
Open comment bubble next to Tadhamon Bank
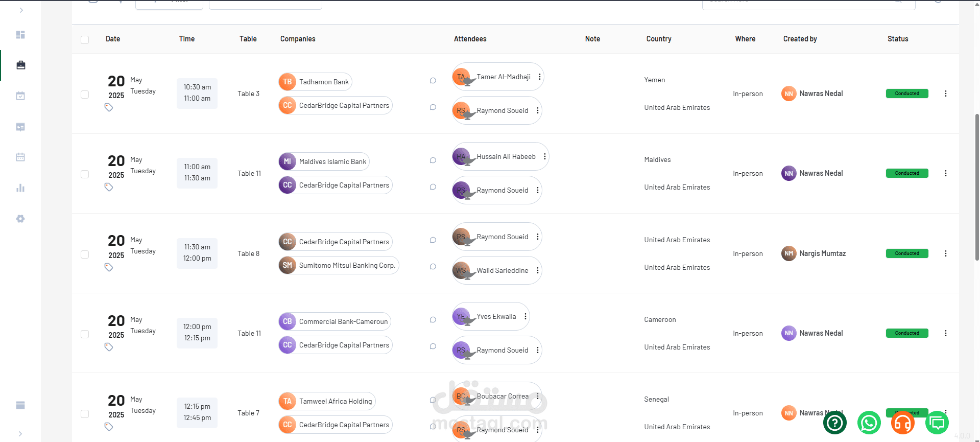point(433,81)
